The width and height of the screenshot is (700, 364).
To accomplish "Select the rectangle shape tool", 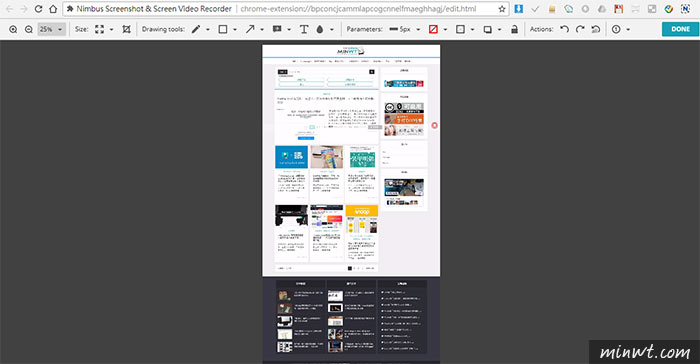I will 223,29.
